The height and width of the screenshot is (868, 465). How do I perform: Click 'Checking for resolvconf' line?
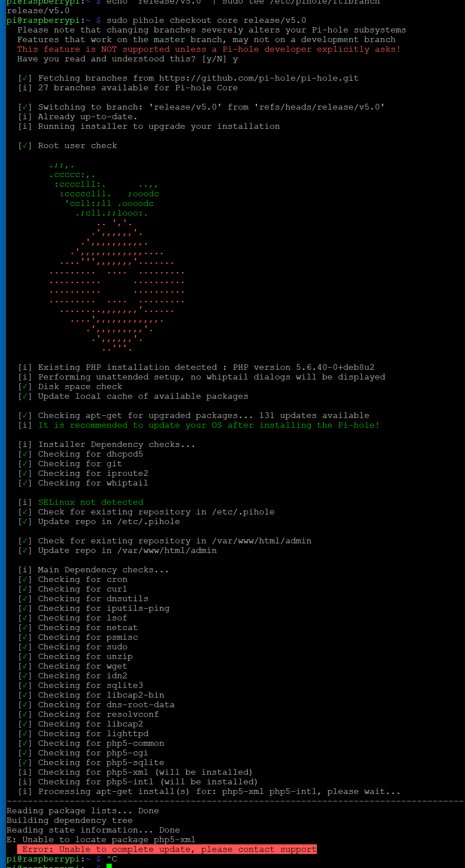tap(89, 714)
